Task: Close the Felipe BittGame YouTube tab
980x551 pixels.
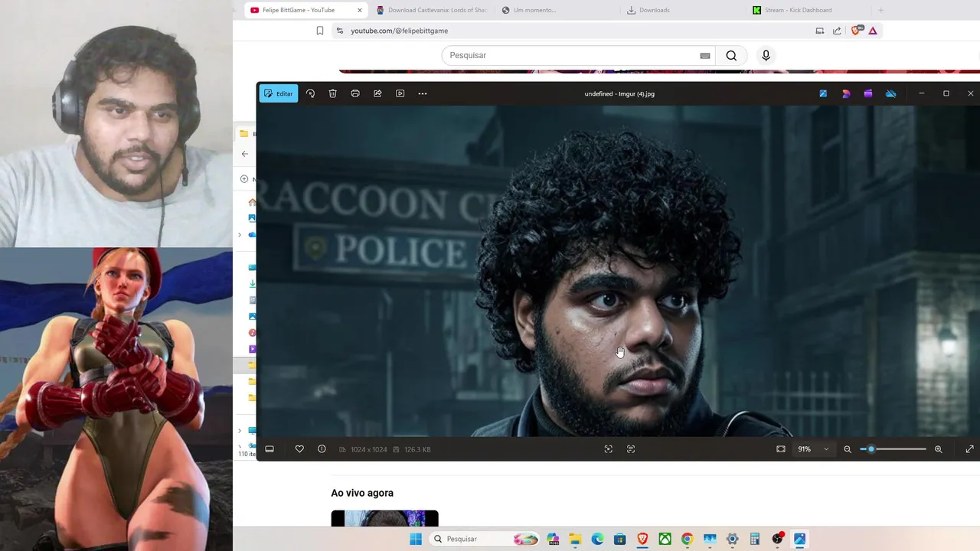Action: coord(360,10)
